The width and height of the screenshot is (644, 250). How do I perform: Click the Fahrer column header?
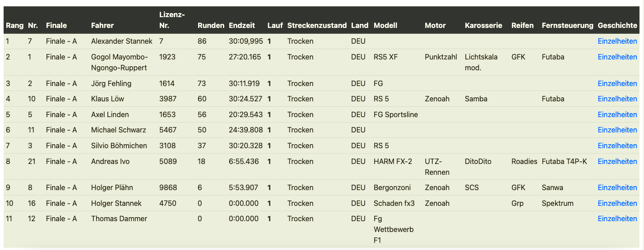(102, 26)
